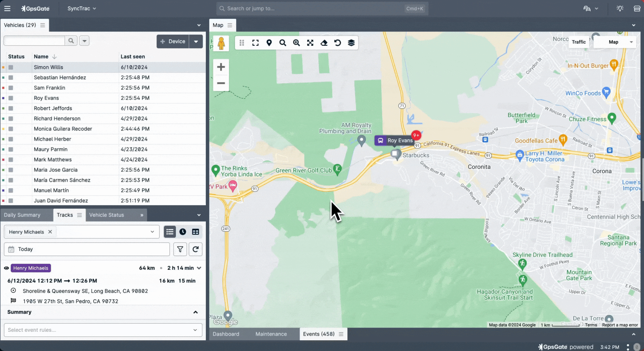The image size is (644, 351).
Task: Click the Street View pegman icon
Action: pyautogui.click(x=221, y=43)
